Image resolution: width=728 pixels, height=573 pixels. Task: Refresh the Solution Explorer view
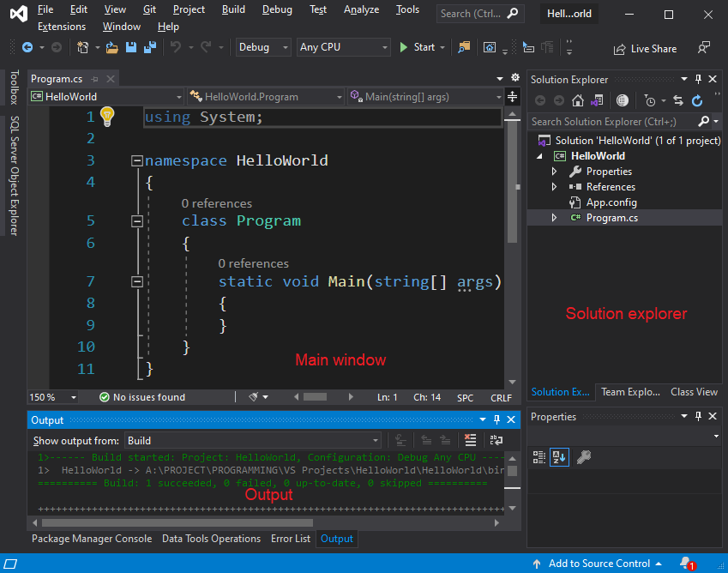click(x=698, y=100)
